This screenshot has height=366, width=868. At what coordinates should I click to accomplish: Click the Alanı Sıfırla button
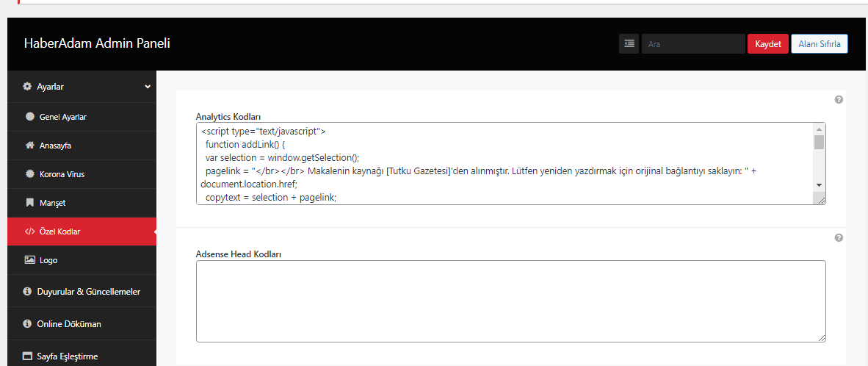(x=820, y=44)
